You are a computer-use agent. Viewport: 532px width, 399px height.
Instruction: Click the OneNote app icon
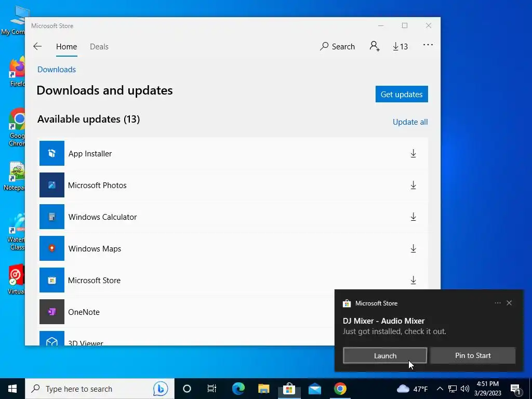52,312
